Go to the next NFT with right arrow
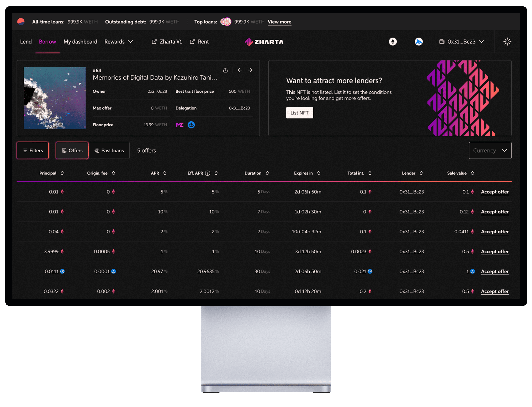Viewport: 532px width, 407px height. coord(250,70)
